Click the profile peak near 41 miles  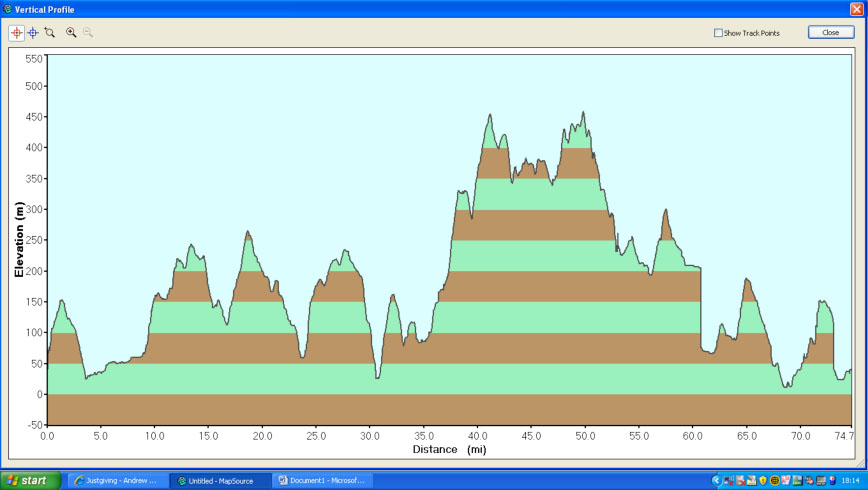(490, 116)
